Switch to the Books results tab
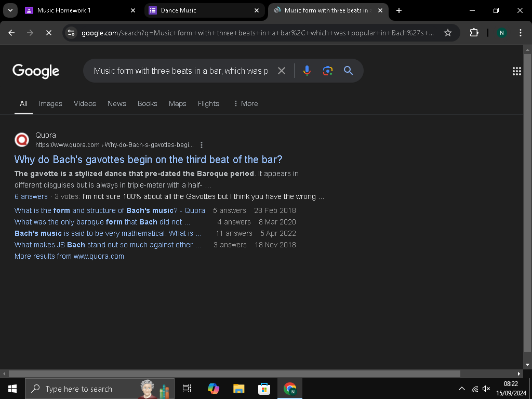Image resolution: width=532 pixels, height=399 pixels. pos(147,104)
